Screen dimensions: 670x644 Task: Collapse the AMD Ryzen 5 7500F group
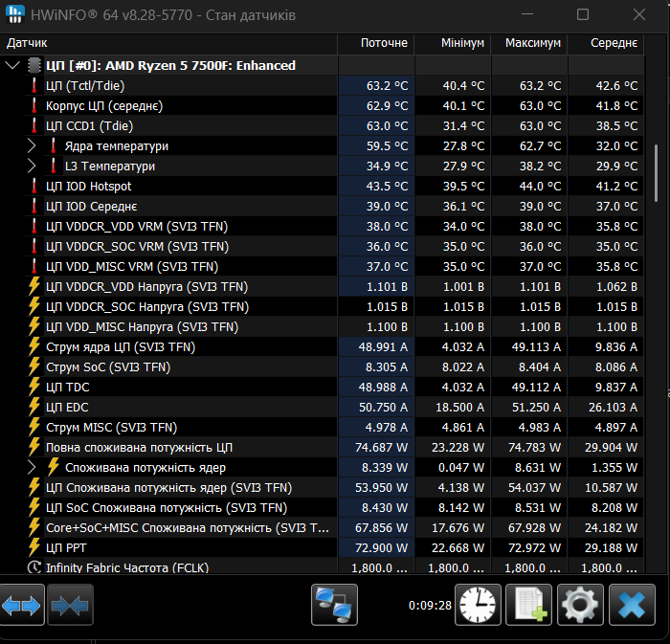coord(12,66)
